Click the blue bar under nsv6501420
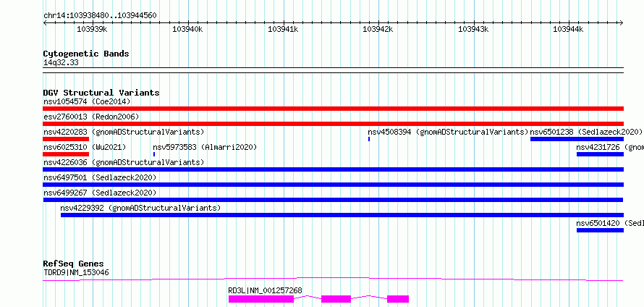 click(600, 230)
